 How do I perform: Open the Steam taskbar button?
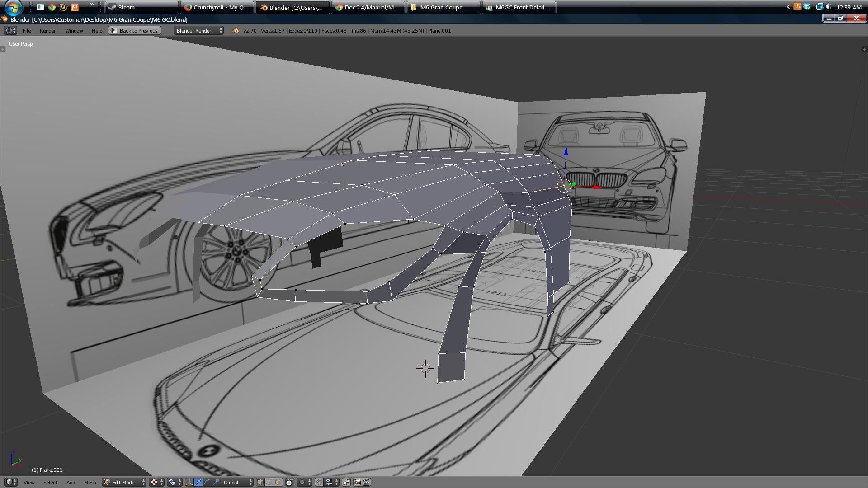pyautogui.click(x=142, y=7)
